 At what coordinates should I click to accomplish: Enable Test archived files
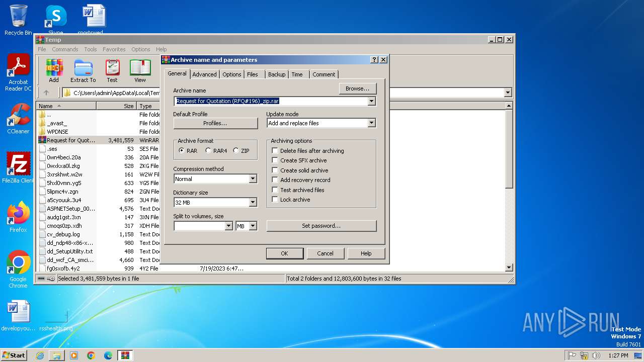tap(275, 190)
